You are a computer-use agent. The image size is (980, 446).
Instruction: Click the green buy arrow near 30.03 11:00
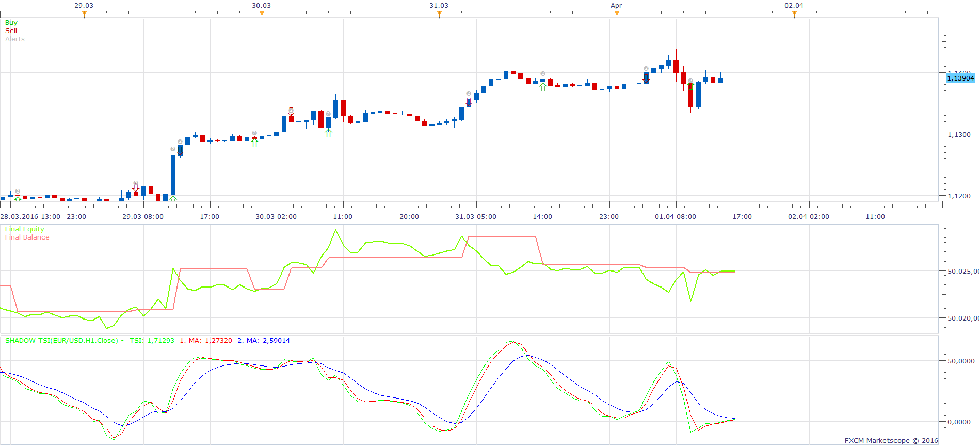click(x=329, y=133)
